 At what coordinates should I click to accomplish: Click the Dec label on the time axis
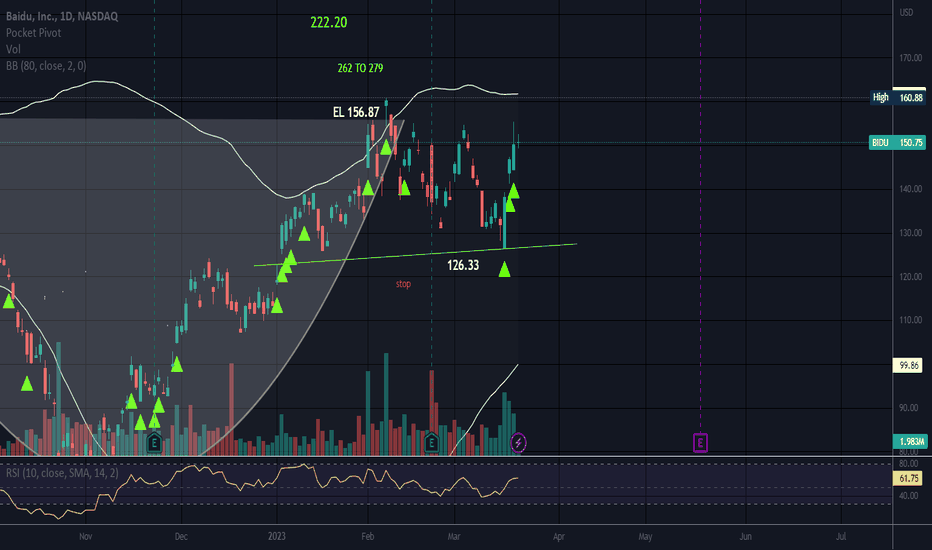(x=181, y=536)
